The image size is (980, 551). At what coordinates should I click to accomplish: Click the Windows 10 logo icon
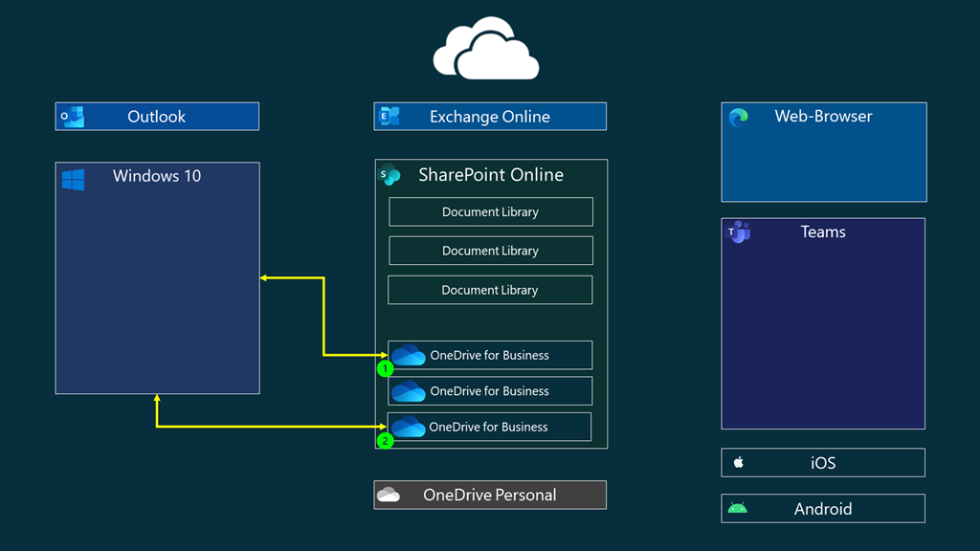pyautogui.click(x=74, y=179)
